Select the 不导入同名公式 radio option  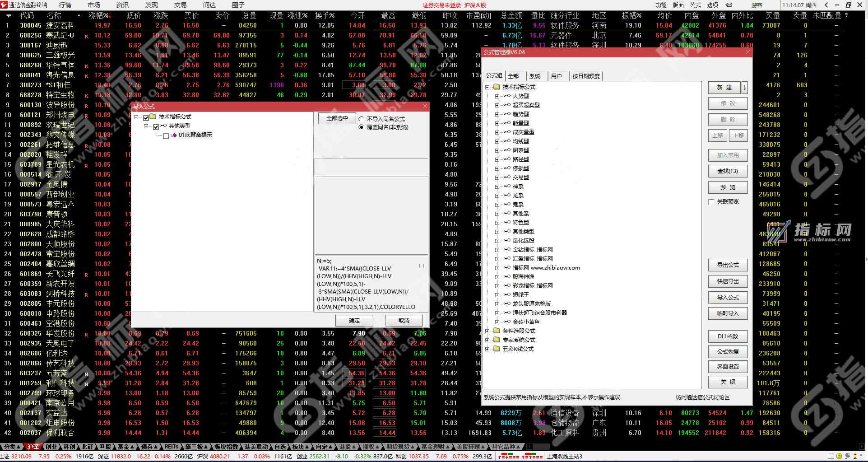click(x=361, y=119)
